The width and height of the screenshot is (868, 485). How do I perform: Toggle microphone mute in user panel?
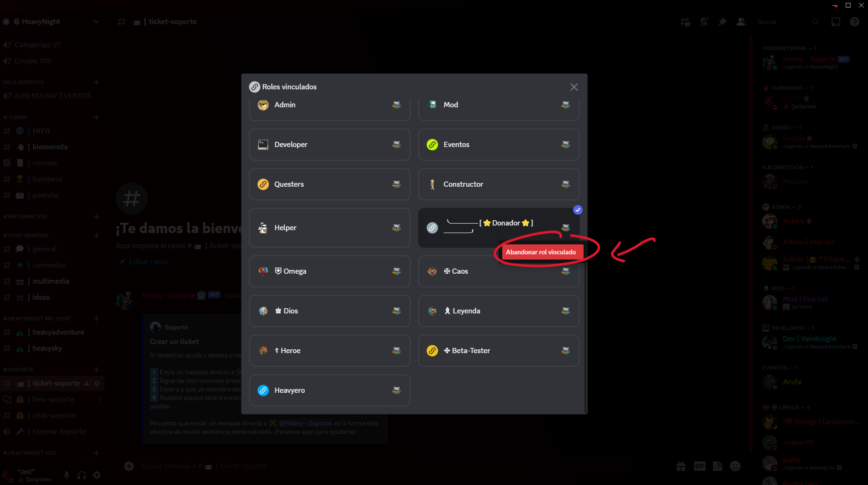pos(67,475)
